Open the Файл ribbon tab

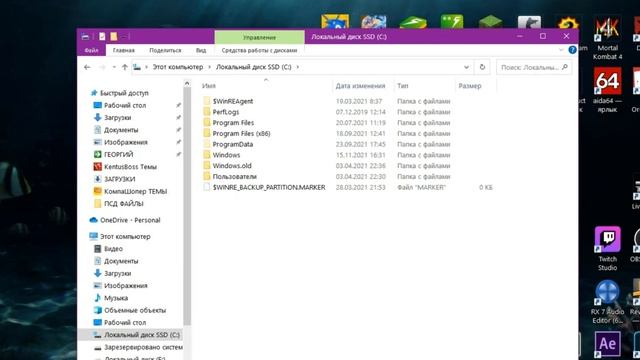click(x=91, y=50)
